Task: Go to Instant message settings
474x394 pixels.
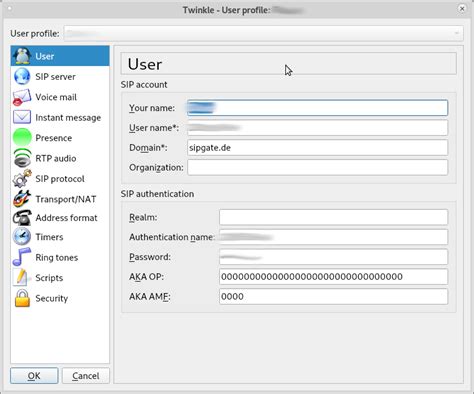Action: pyautogui.click(x=60, y=117)
